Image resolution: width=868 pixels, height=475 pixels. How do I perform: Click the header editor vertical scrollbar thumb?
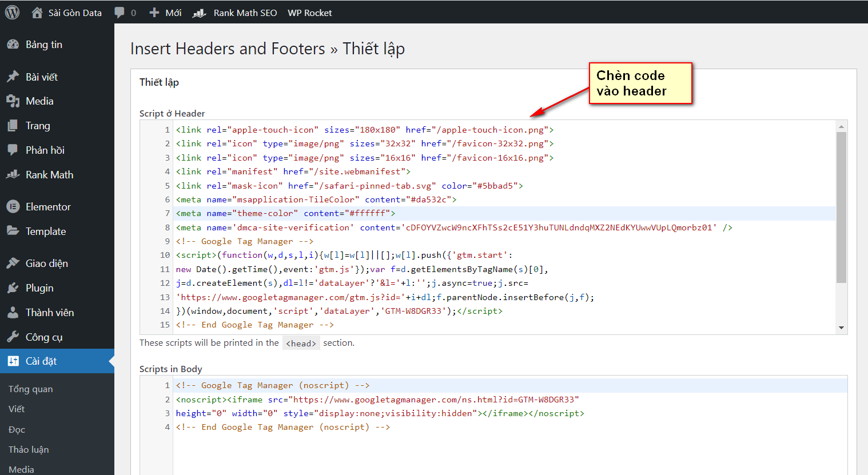click(841, 207)
